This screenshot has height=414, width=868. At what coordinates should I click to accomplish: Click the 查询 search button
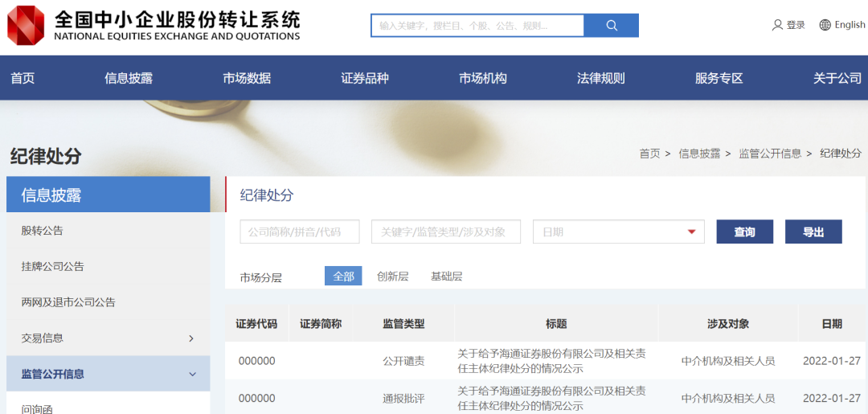[x=744, y=232]
